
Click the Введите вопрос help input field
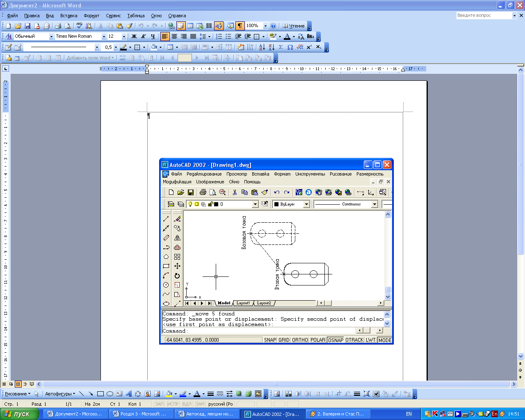pyautogui.click(x=484, y=15)
